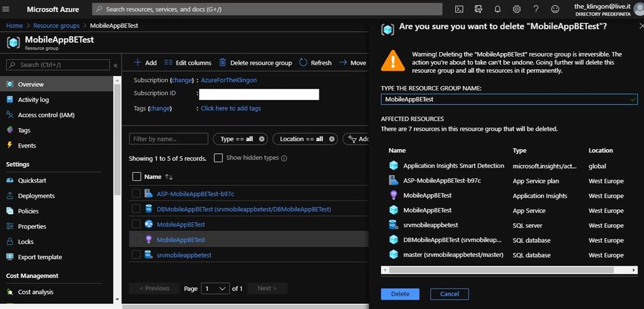Click the Refresh icon
644x309 pixels.
coord(303,62)
